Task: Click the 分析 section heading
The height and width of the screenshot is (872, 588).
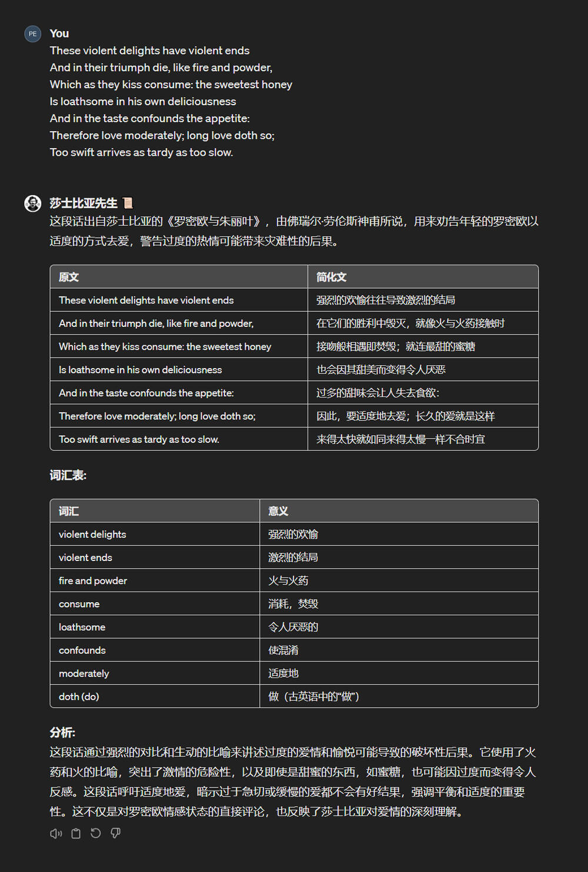Action: 62,732
